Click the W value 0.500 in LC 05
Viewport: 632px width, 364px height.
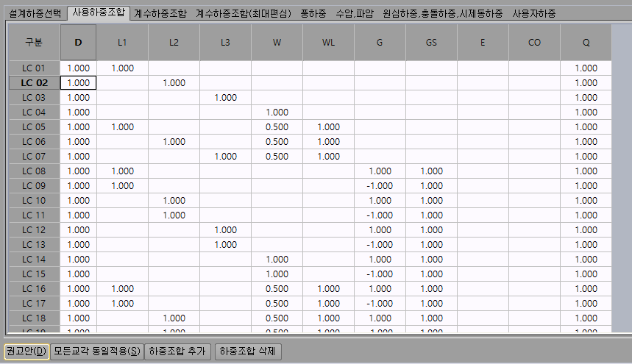pos(277,126)
